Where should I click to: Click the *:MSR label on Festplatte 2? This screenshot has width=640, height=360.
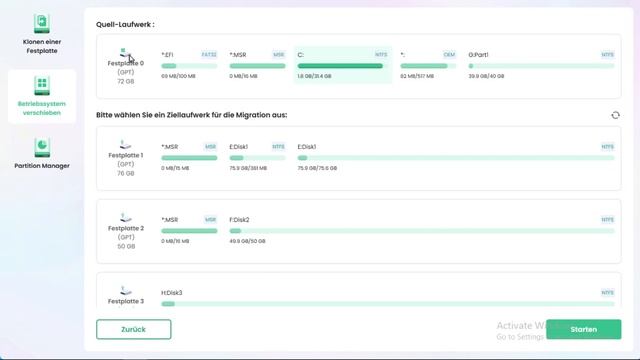[170, 220]
